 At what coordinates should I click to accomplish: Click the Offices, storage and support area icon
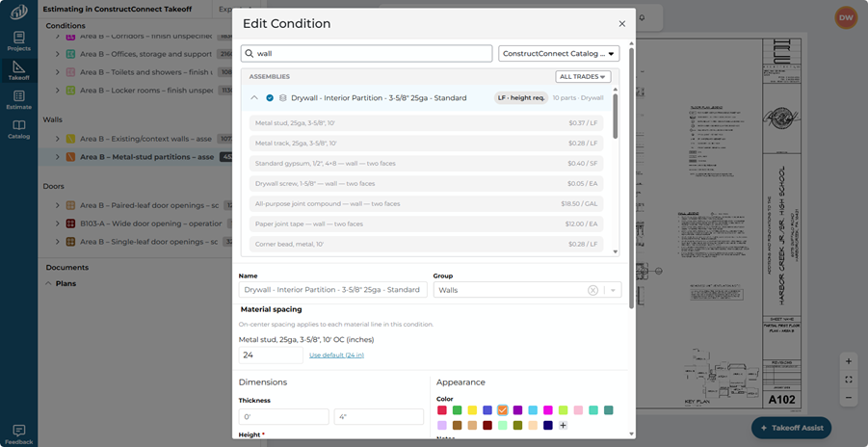(71, 54)
